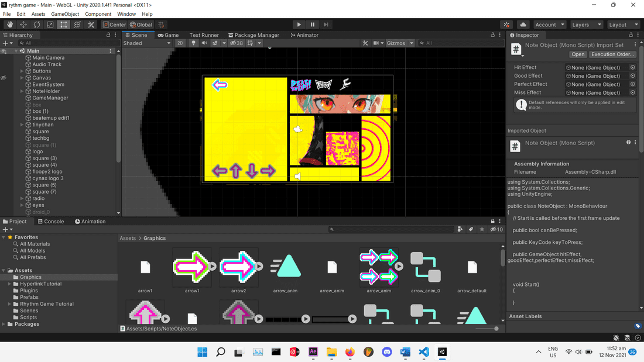Expand the NoteHolder object in Hierarchy
644x362 pixels.
[22, 91]
